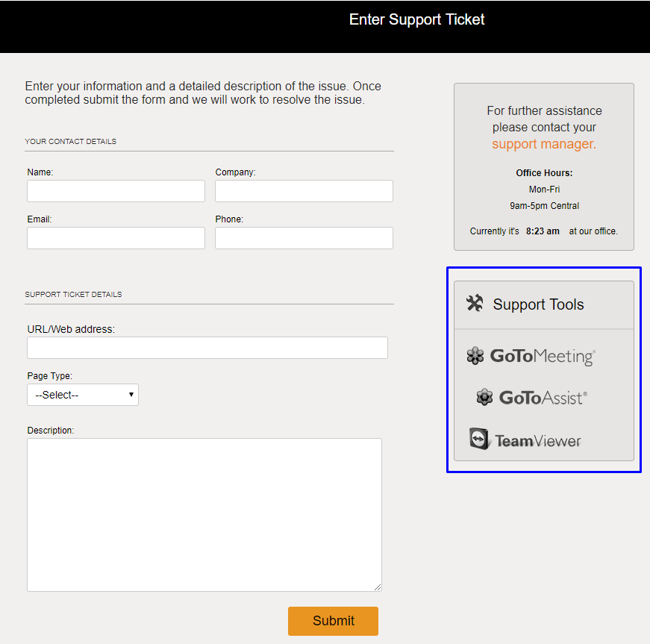650x644 pixels.
Task: Click the Enter Support Ticket title
Action: (x=416, y=19)
